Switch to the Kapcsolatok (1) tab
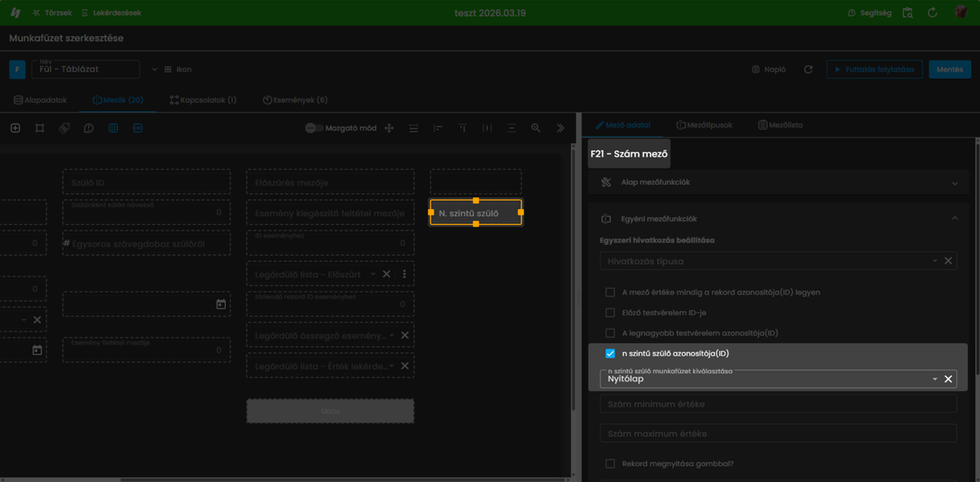 203,100
